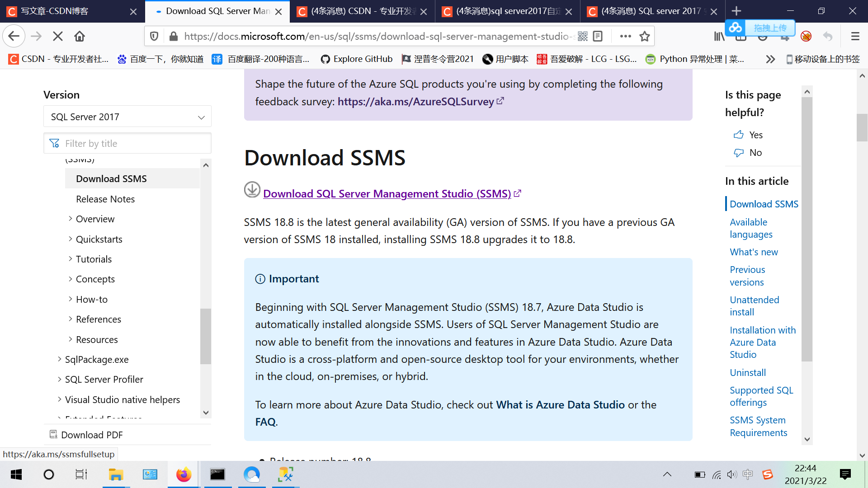Open the browser home page icon
The height and width of the screenshot is (488, 868).
80,36
